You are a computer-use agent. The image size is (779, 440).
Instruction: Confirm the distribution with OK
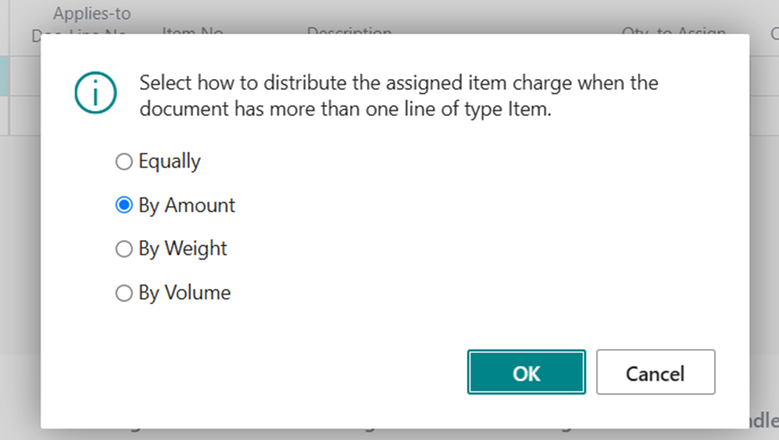pos(526,372)
